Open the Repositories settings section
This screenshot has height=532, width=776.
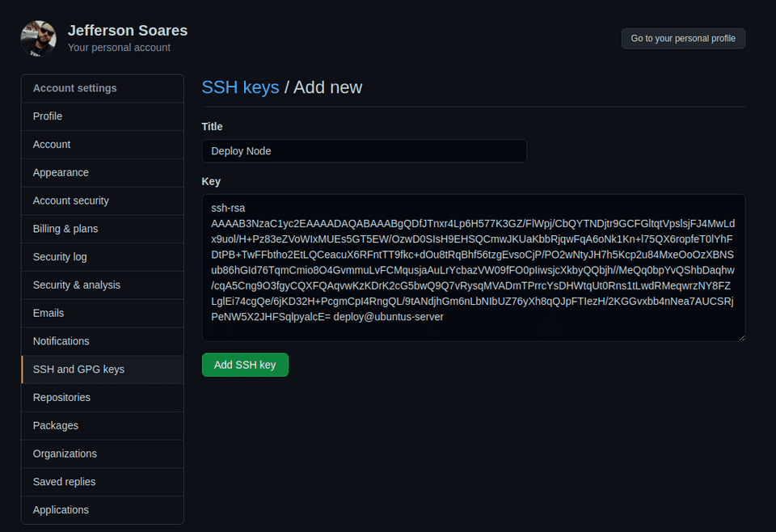coord(61,397)
